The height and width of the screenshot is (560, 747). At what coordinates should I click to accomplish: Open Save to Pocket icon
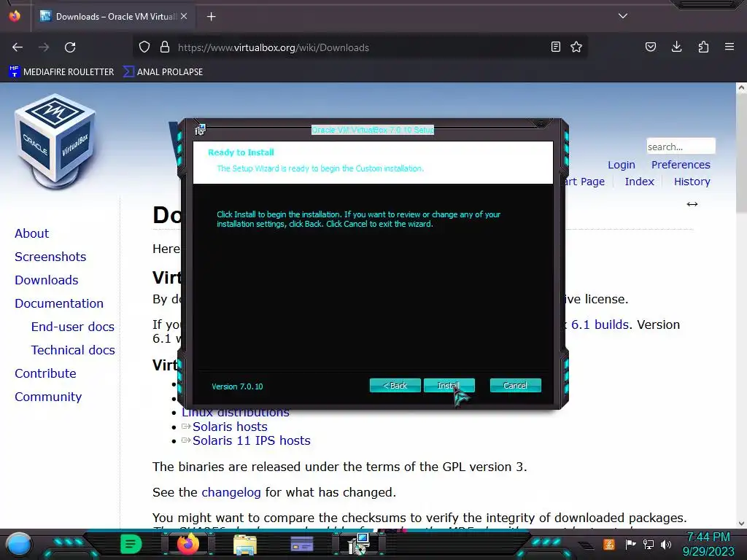[650, 47]
